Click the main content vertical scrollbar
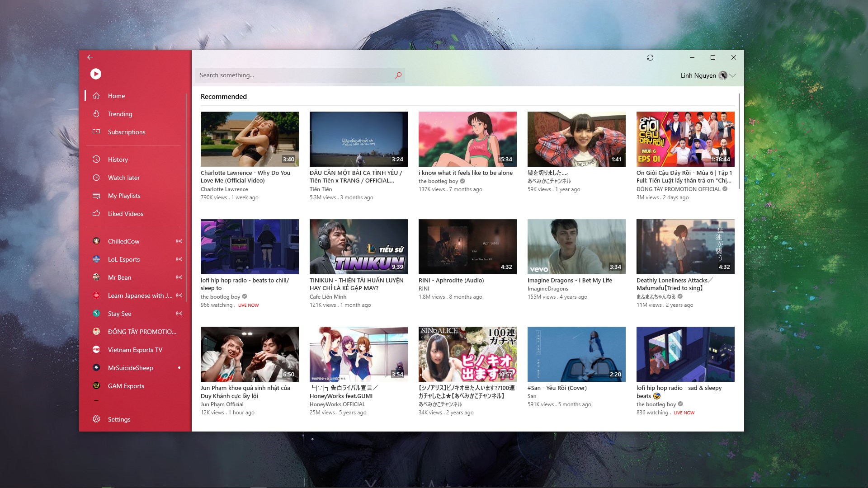The image size is (868, 488). tap(739, 141)
